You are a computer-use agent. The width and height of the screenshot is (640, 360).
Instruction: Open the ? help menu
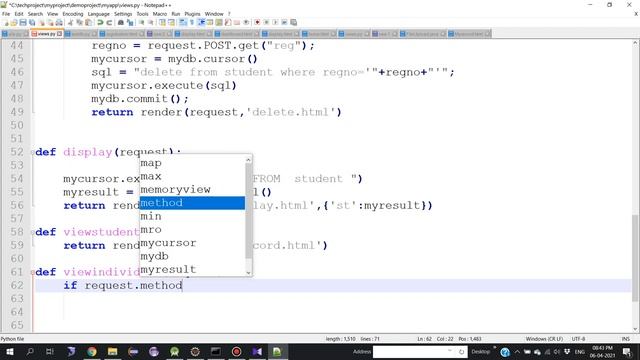coord(229,14)
